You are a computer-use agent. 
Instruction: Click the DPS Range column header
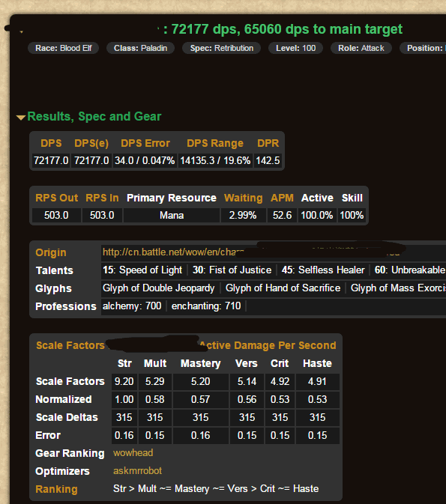[215, 143]
